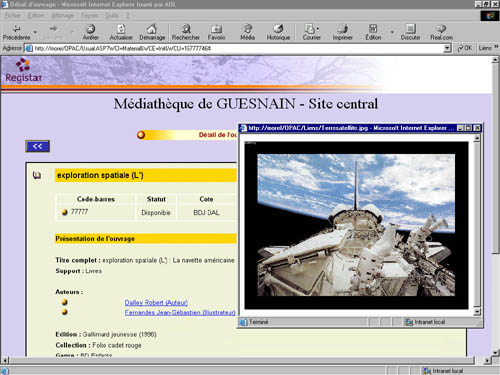Open the Fichier menu
Image resolution: width=500 pixels, height=375 pixels.
13,15
